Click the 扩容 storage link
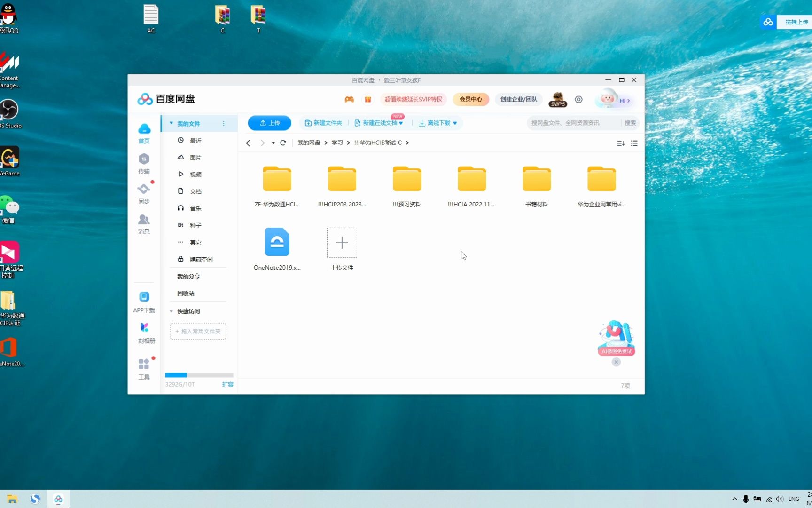 227,384
